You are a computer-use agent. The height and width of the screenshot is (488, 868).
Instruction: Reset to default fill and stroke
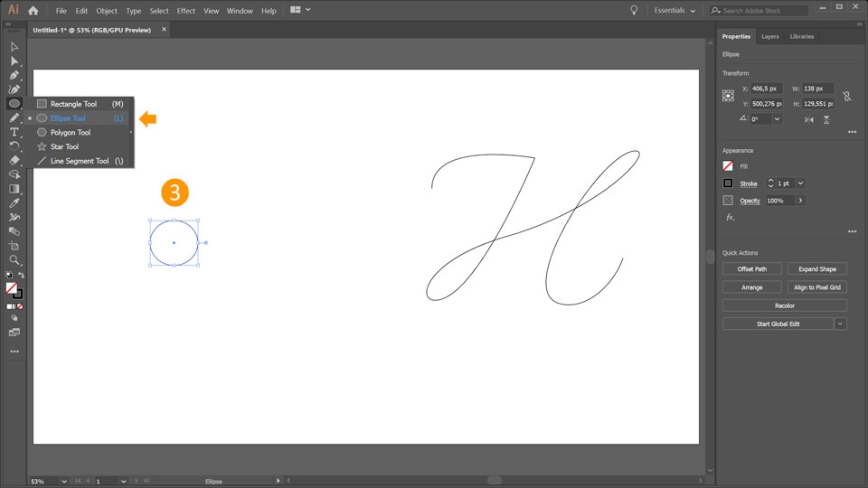[x=9, y=275]
